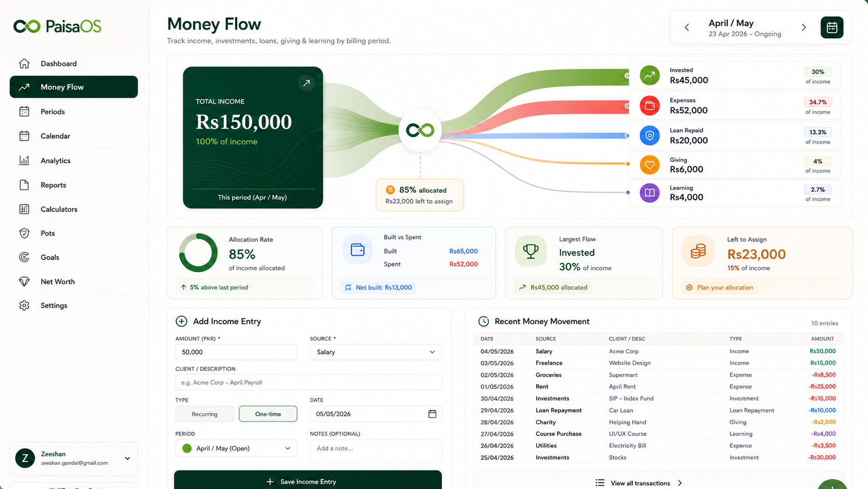Image resolution: width=868 pixels, height=489 pixels.
Task: Go to Periods in the sidebar
Action: [x=74, y=112]
